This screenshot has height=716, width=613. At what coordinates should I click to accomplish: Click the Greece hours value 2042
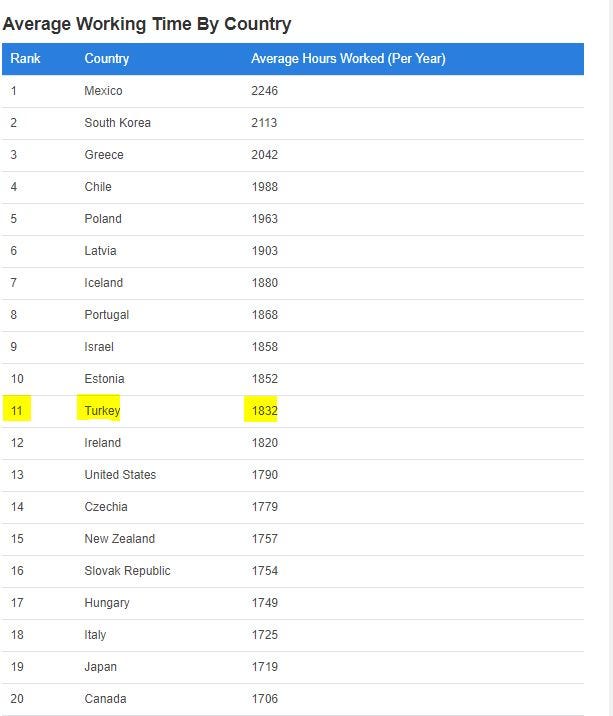point(264,155)
